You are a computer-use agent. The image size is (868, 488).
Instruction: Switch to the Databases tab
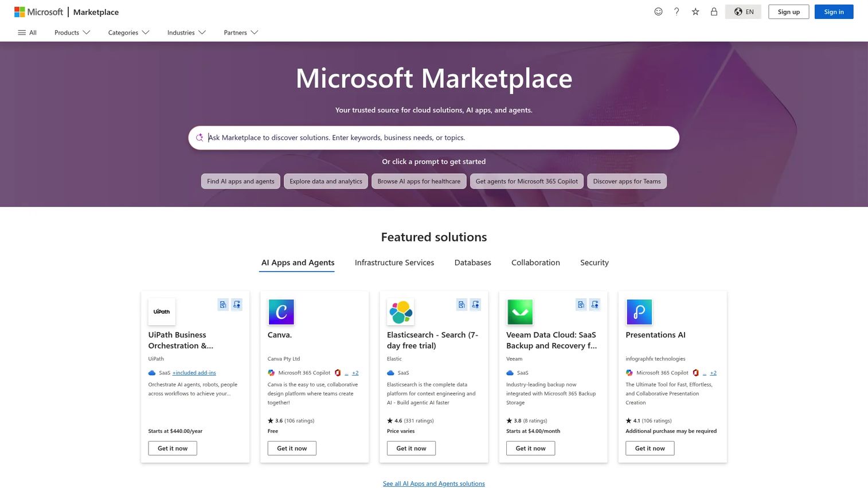473,263
